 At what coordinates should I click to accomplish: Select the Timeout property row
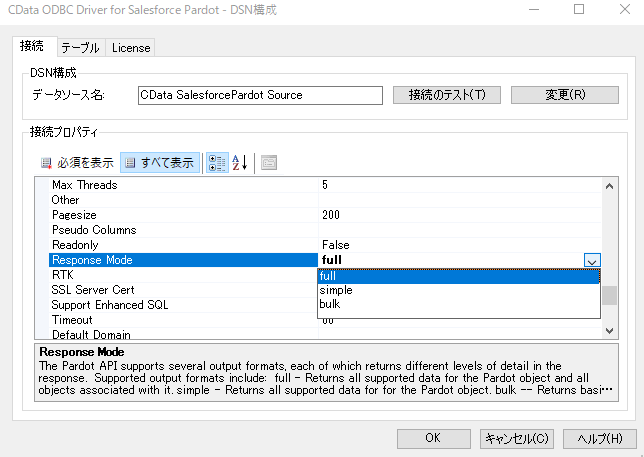pos(183,320)
